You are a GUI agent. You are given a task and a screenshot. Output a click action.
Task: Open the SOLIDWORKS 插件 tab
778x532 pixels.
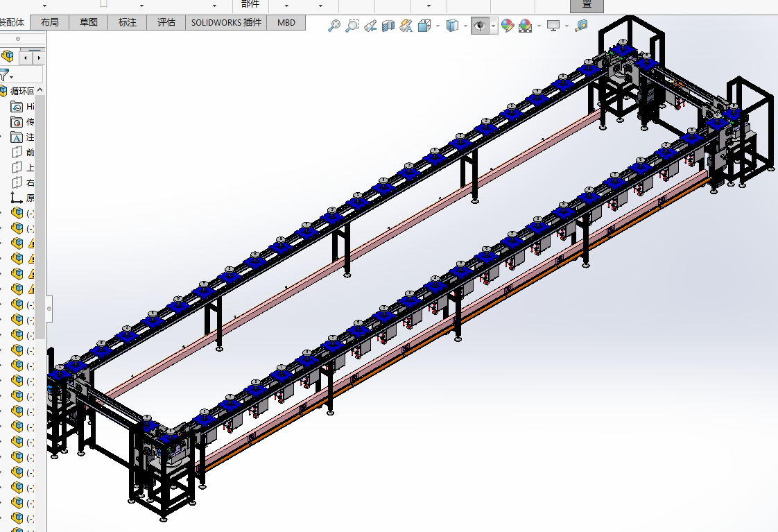click(226, 22)
